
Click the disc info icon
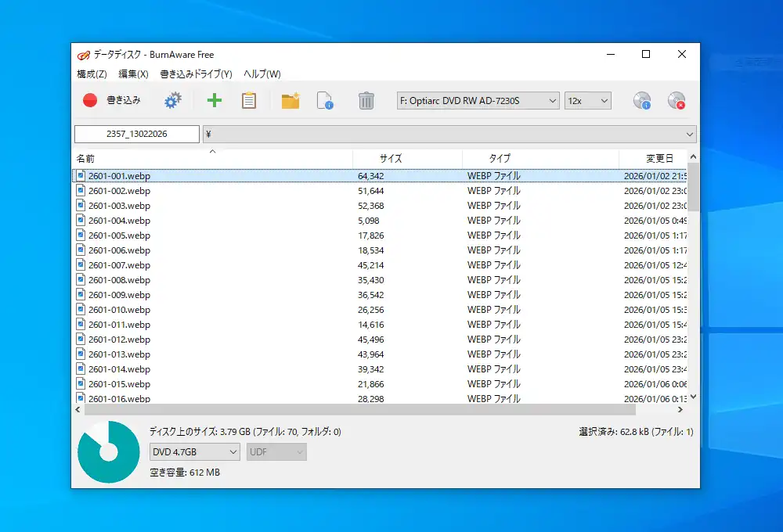[x=642, y=100]
